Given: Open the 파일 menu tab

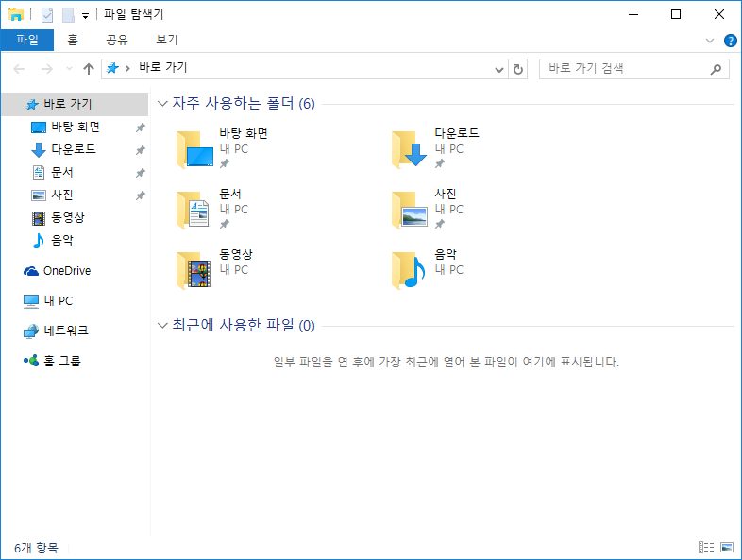Looking at the screenshot, I should pos(27,40).
